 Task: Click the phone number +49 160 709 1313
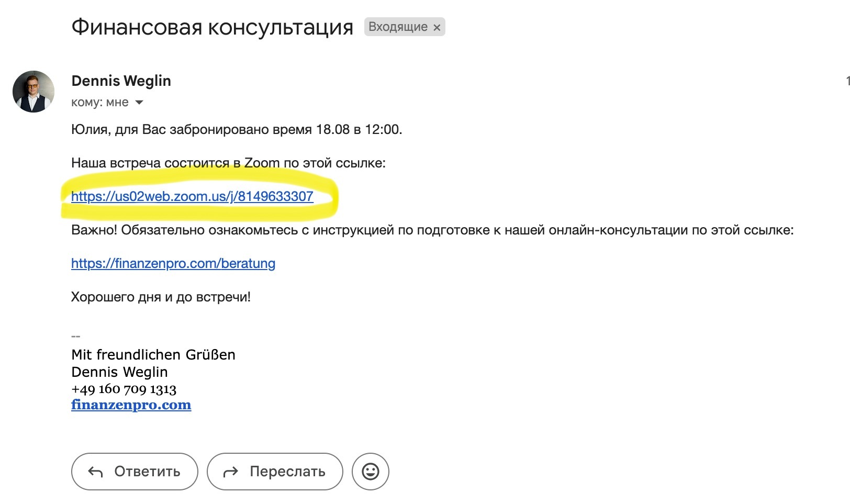tap(124, 389)
